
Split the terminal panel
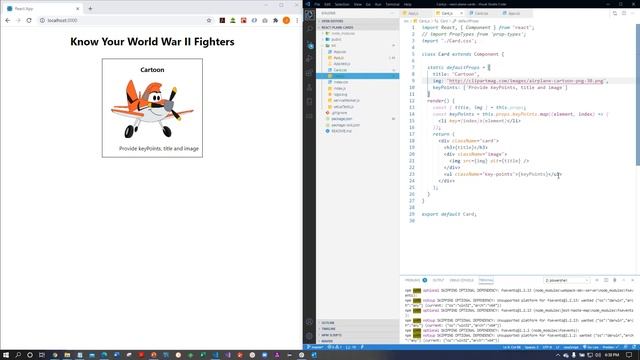[x=606, y=280]
